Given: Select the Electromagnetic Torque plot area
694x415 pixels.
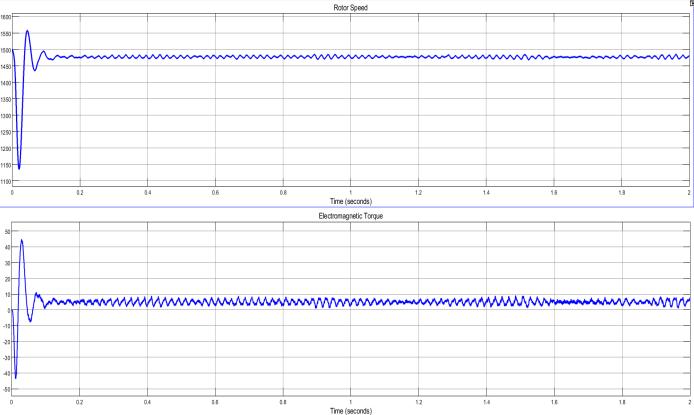Looking at the screenshot, I should [351, 309].
